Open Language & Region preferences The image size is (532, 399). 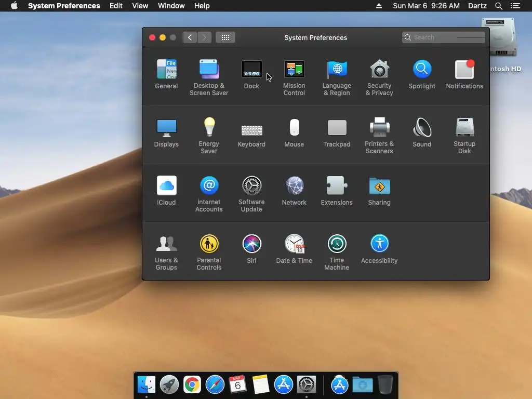pos(337,78)
